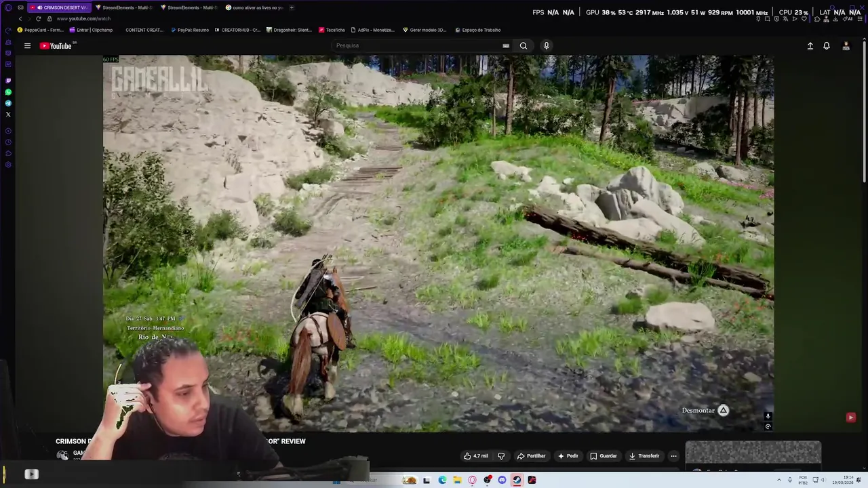Open the YouTube account avatar menu

tap(846, 45)
